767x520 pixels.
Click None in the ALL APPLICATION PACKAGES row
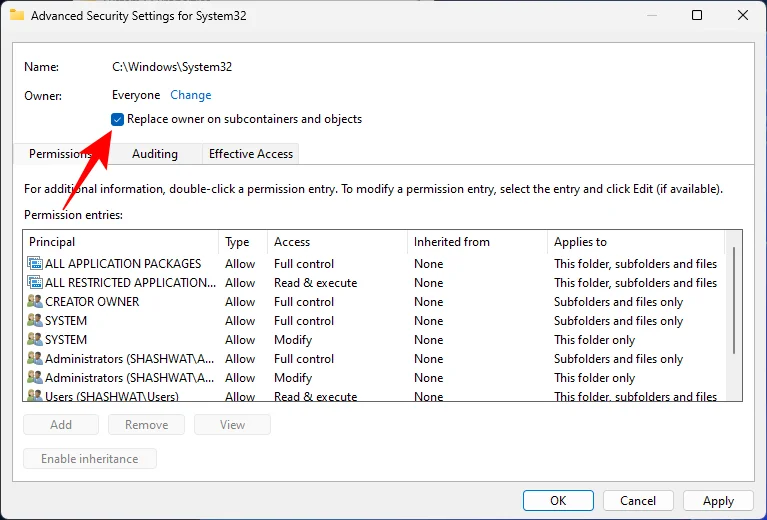429,264
